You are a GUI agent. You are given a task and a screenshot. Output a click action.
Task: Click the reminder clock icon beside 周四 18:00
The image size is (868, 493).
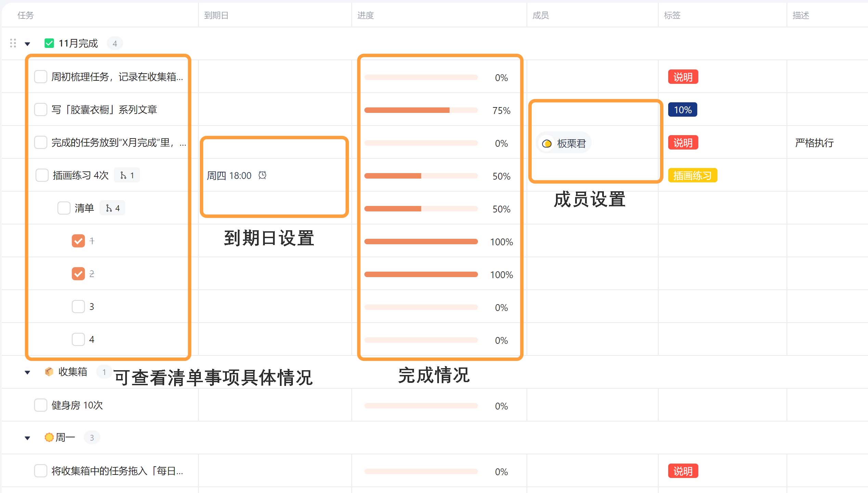pyautogui.click(x=262, y=176)
